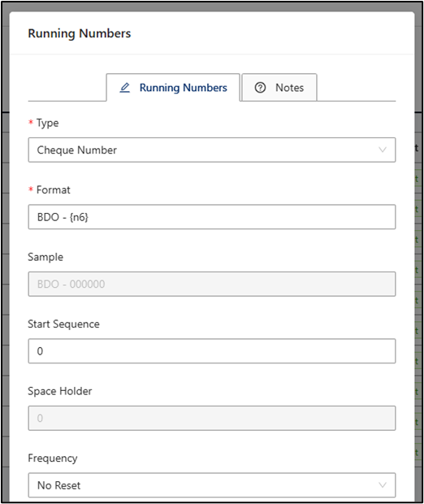Open the Type dropdown showing Cheque Number
The width and height of the screenshot is (424, 504).
pos(212,150)
